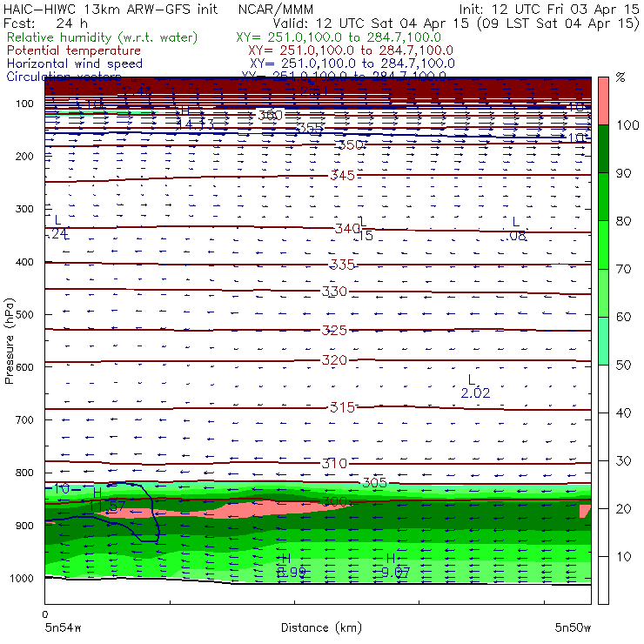This screenshot has width=644, height=644.
Task: Click green 'Relative humidity (w.r.t. water)' legend
Action: [103, 37]
